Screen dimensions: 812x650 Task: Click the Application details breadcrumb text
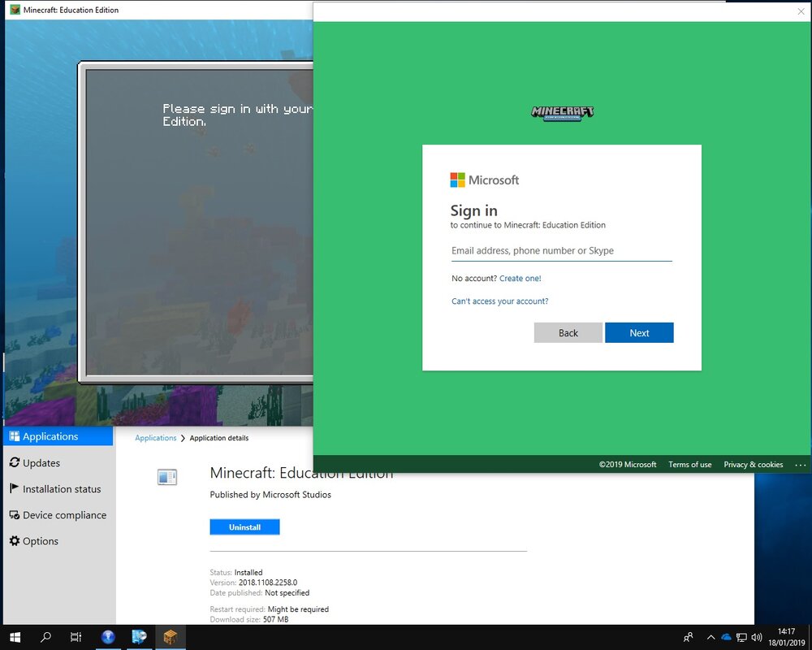(218, 438)
